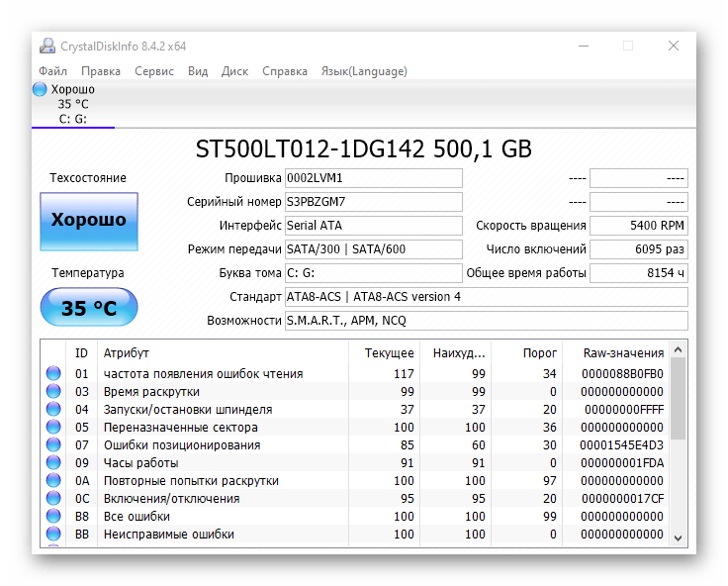Viewport: 728px width, 586px height.
Task: Click status orb for Неисправимые ошибки row
Action: [53, 534]
